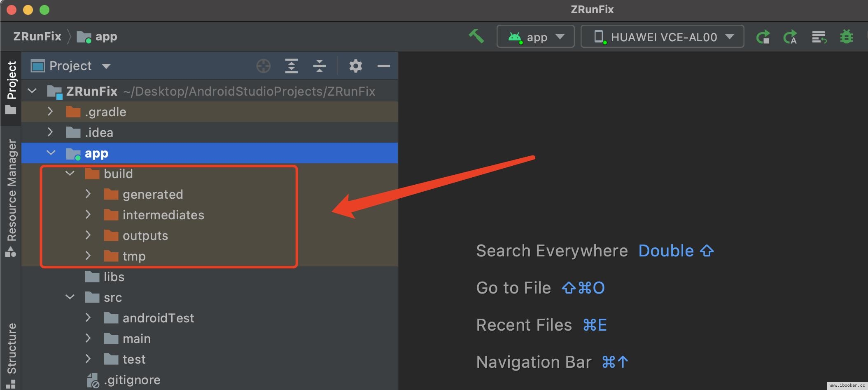The image size is (868, 390).
Task: Hide the Project panel with the minus icon
Action: coord(384,66)
